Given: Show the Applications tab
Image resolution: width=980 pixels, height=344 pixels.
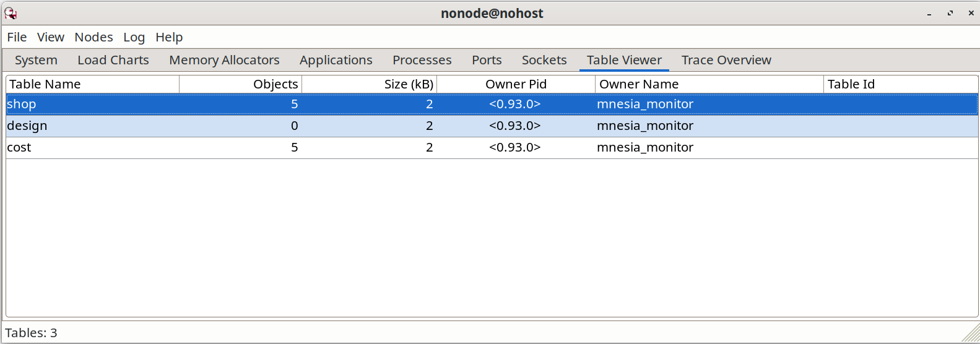Looking at the screenshot, I should [336, 60].
